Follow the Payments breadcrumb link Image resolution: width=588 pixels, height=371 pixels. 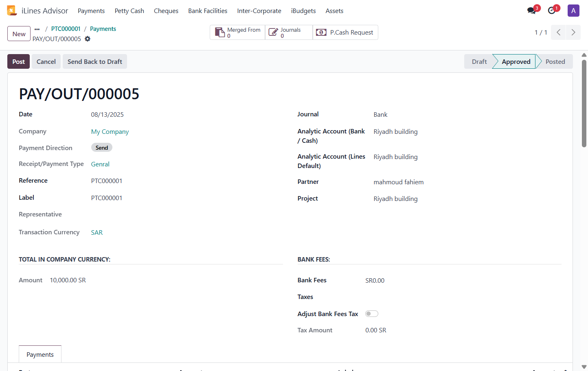click(x=103, y=29)
